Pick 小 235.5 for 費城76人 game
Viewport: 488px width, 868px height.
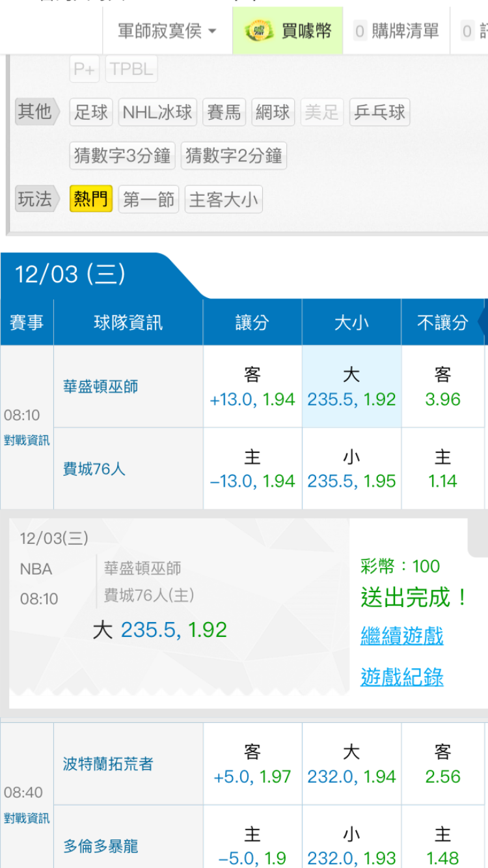click(x=351, y=469)
